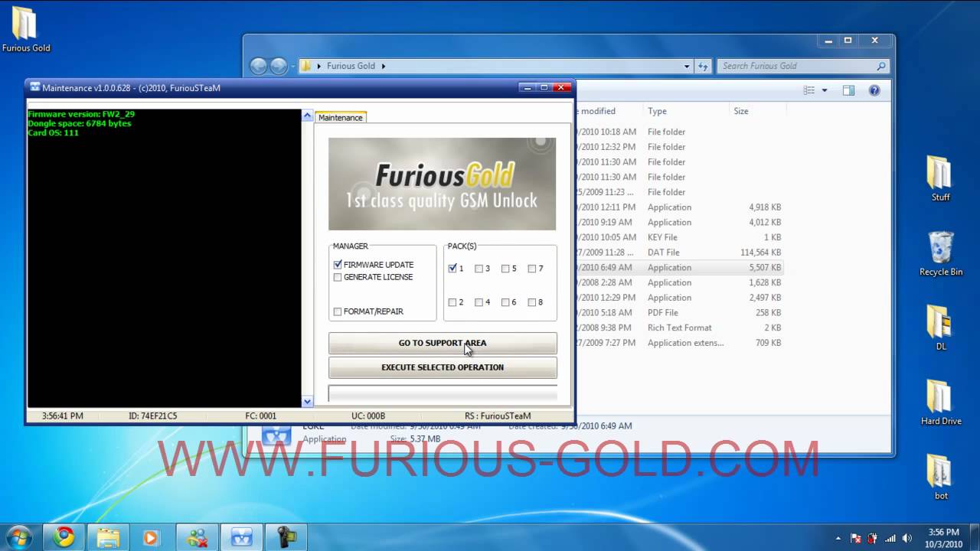Screen dimensions: 980x551
Task: Uncheck the FIRMWARE UPDATE checkbox
Action: (x=338, y=265)
